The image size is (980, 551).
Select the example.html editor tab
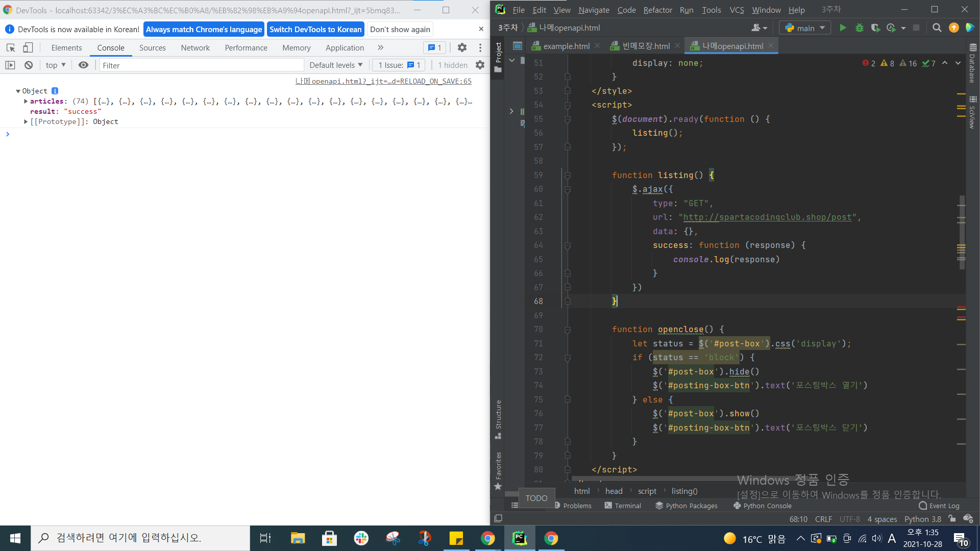pyautogui.click(x=566, y=46)
